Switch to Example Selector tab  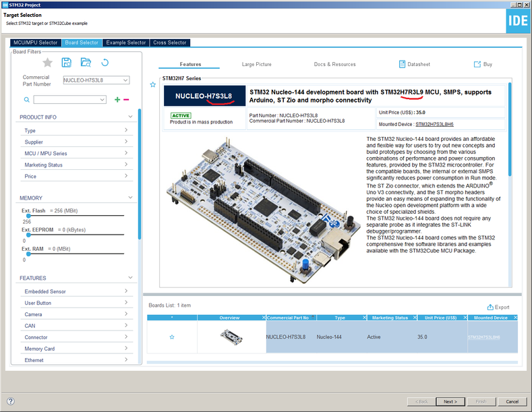[126, 42]
